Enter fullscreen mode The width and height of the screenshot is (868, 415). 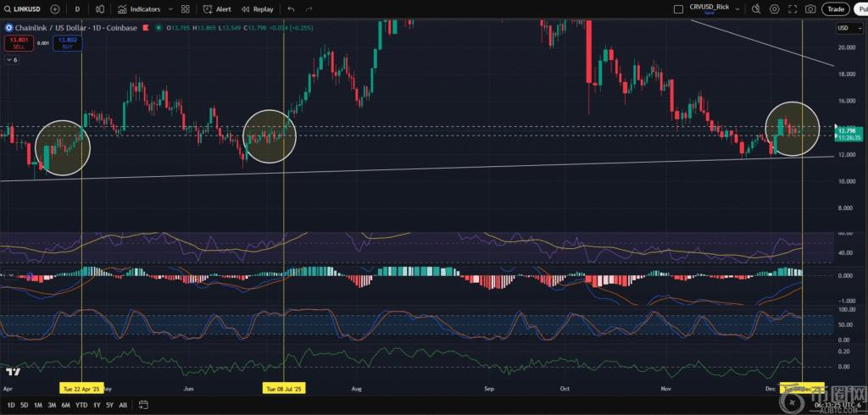point(793,8)
